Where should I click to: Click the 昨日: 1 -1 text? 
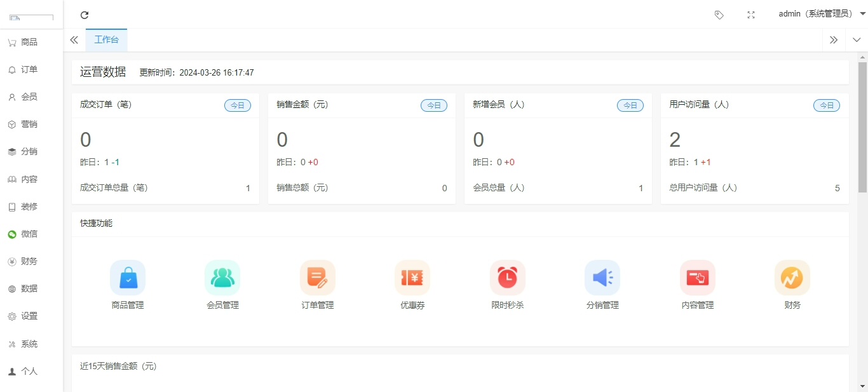point(100,163)
